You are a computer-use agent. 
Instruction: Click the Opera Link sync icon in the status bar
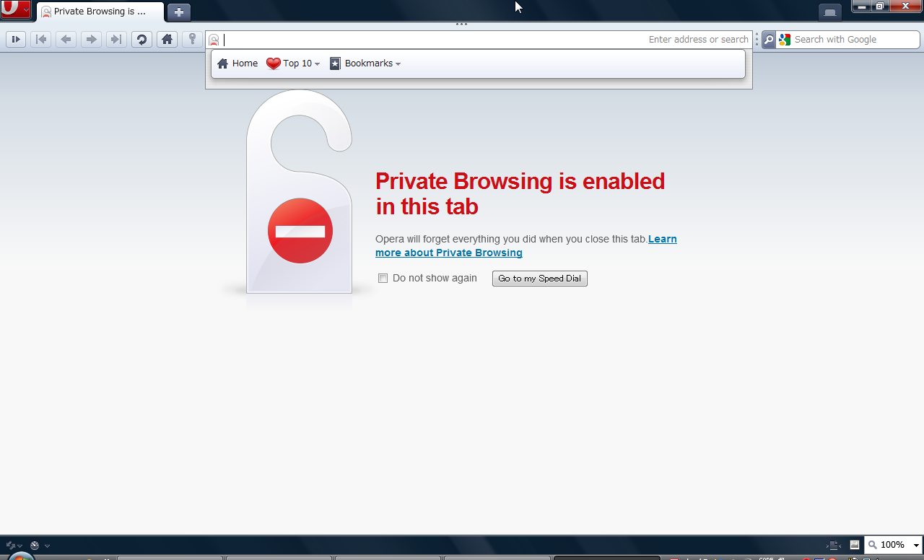click(10, 546)
